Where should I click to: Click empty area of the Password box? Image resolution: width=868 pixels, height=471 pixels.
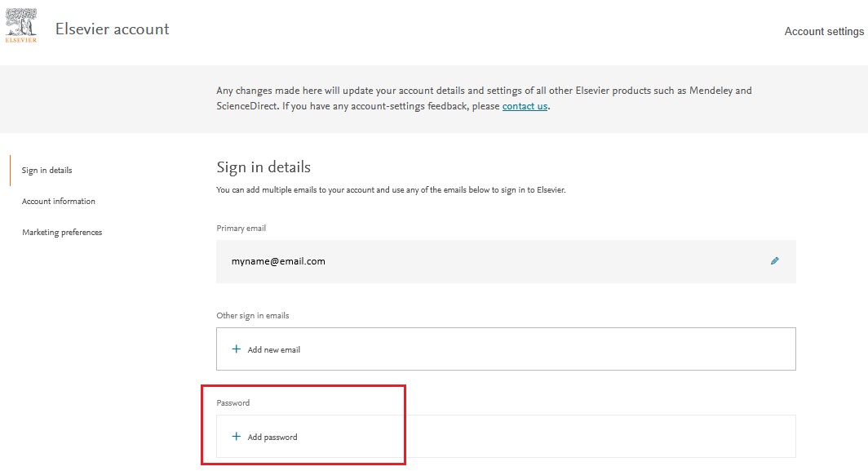pyautogui.click(x=598, y=437)
